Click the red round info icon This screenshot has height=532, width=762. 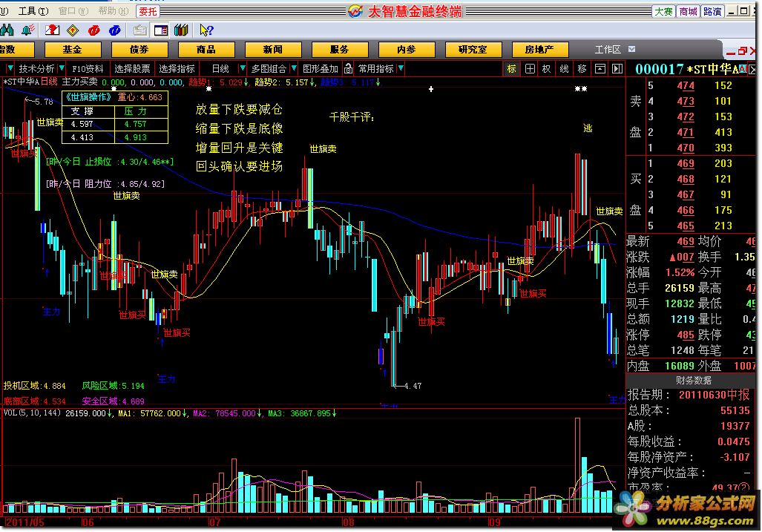coord(93,30)
